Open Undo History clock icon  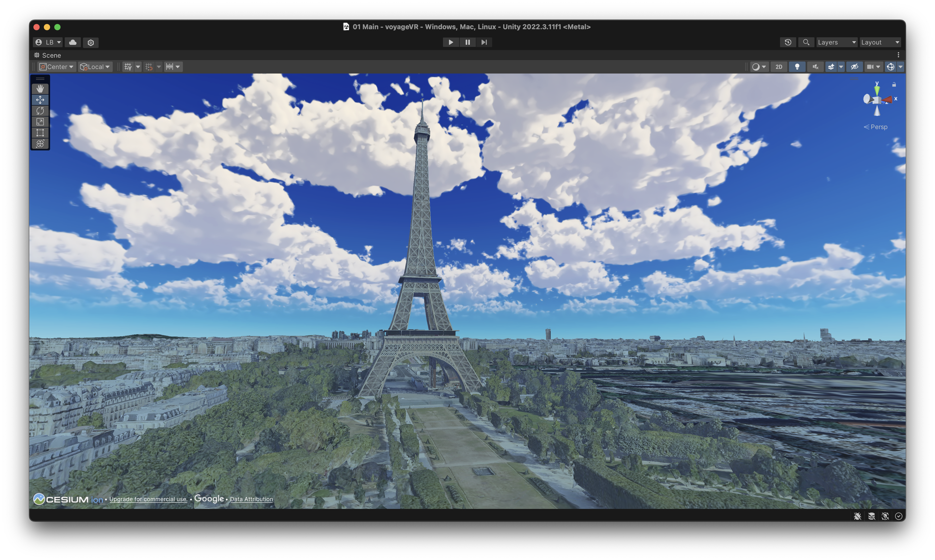pos(788,42)
